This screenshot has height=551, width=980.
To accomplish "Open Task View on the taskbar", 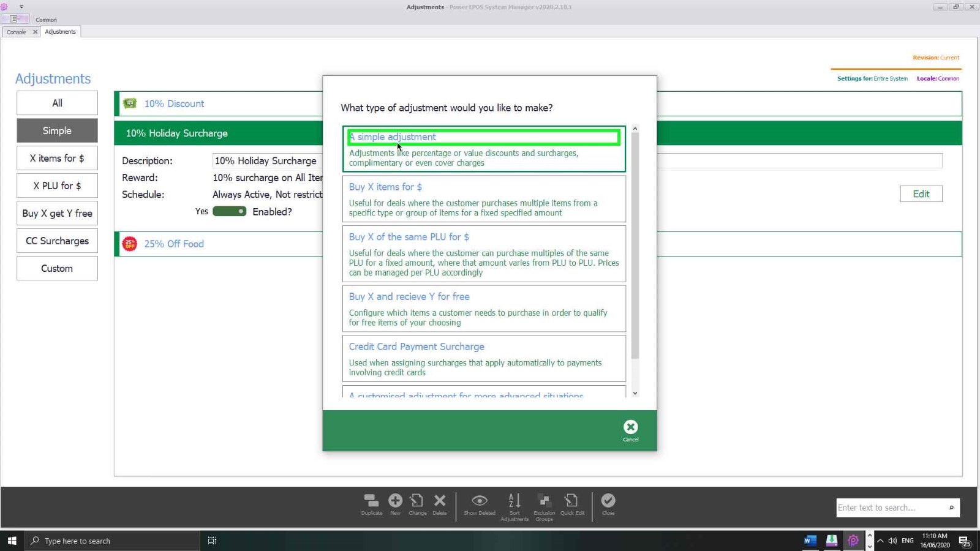I will (x=212, y=541).
